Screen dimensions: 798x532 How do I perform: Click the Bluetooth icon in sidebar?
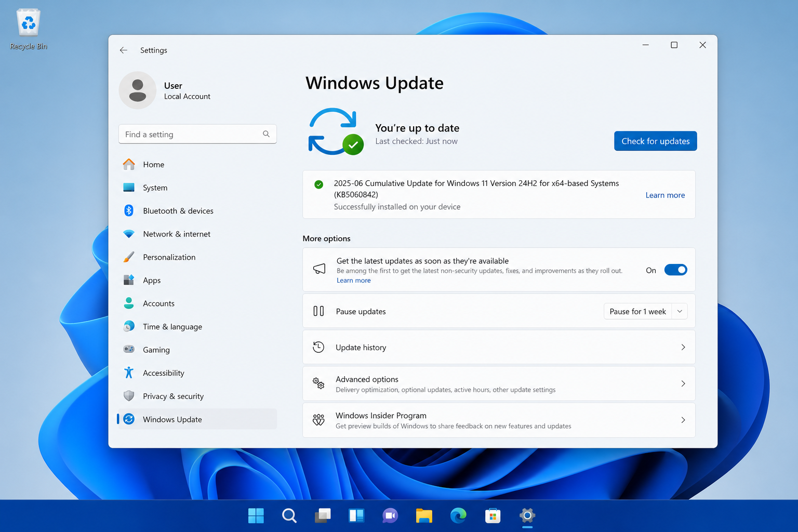pyautogui.click(x=129, y=210)
